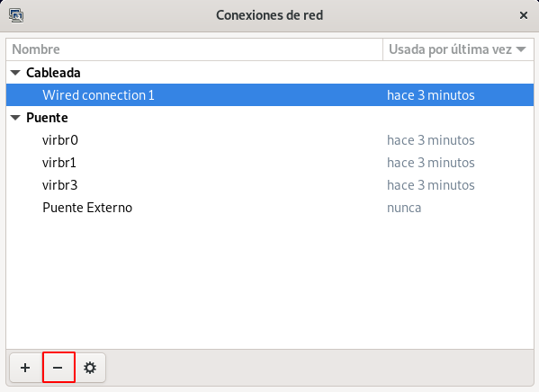This screenshot has height=392, width=539.
Task: Click the Puente category label
Action: tap(47, 118)
